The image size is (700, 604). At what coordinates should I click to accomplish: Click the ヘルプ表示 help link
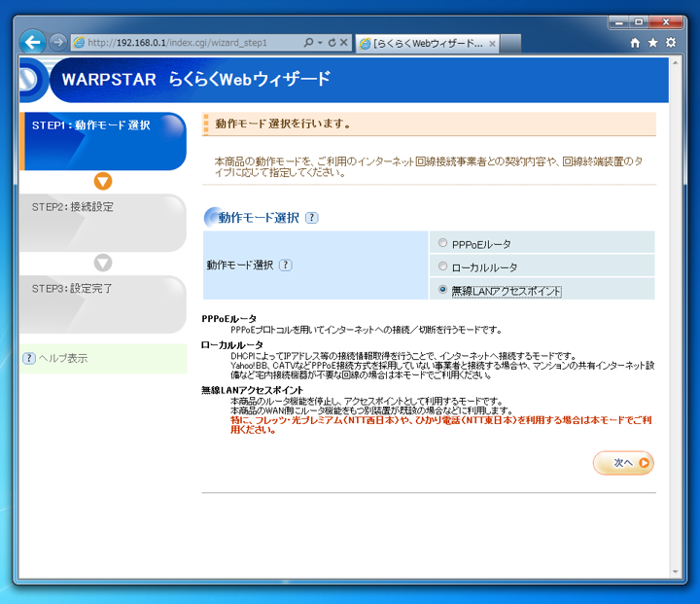coord(63,358)
